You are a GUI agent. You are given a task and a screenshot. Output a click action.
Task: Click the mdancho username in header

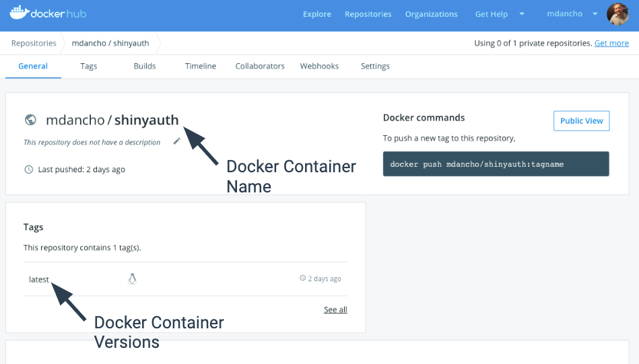pyautogui.click(x=564, y=14)
